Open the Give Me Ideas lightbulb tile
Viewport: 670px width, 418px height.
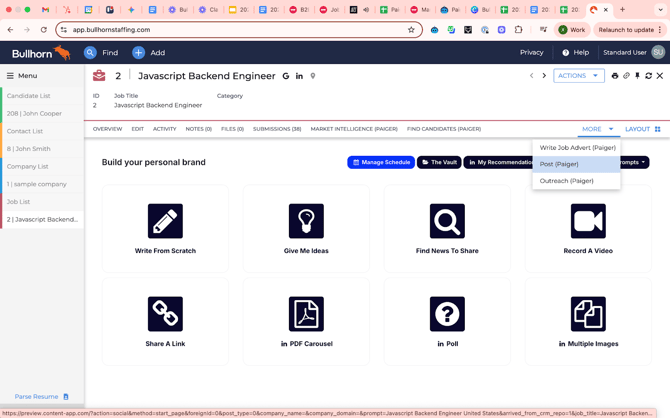[x=306, y=221]
